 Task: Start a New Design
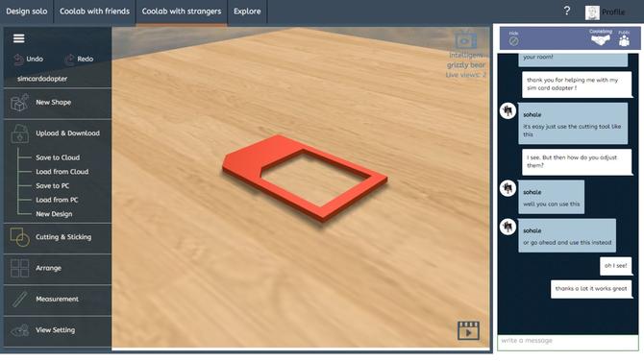pos(54,214)
